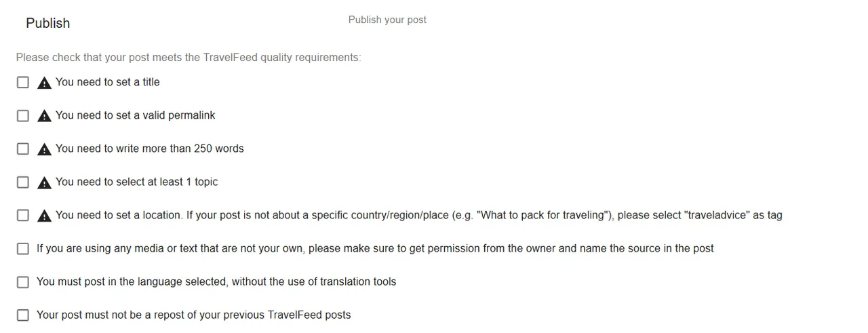This screenshot has height=333, width=868.
Task: Toggle the 'select at least 1 topic' checkbox
Action: [23, 182]
